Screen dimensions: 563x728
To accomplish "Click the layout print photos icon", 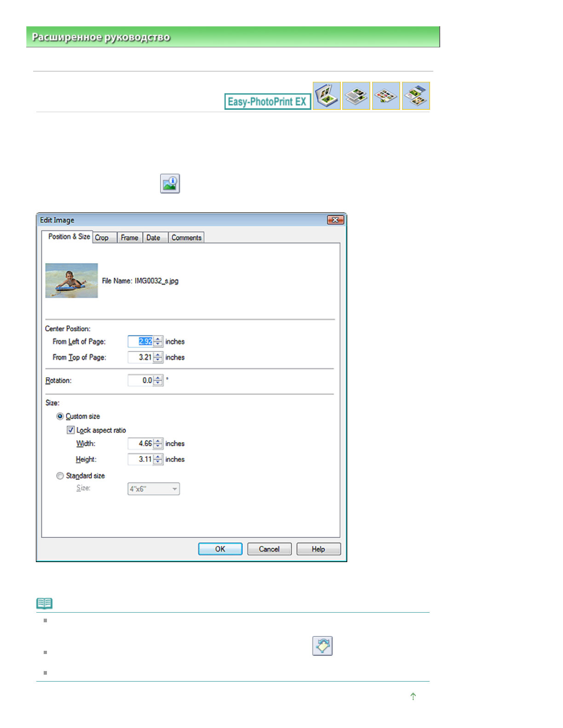I will click(416, 96).
